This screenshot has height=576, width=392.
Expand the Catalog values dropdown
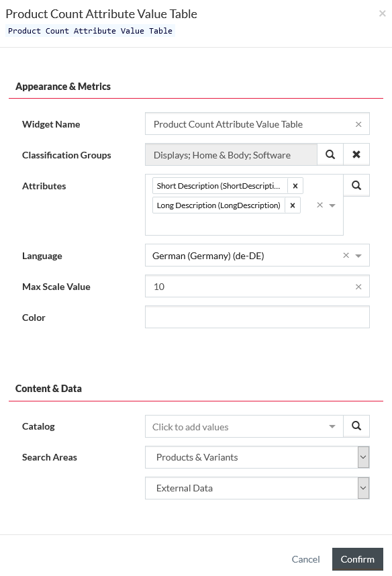332,426
